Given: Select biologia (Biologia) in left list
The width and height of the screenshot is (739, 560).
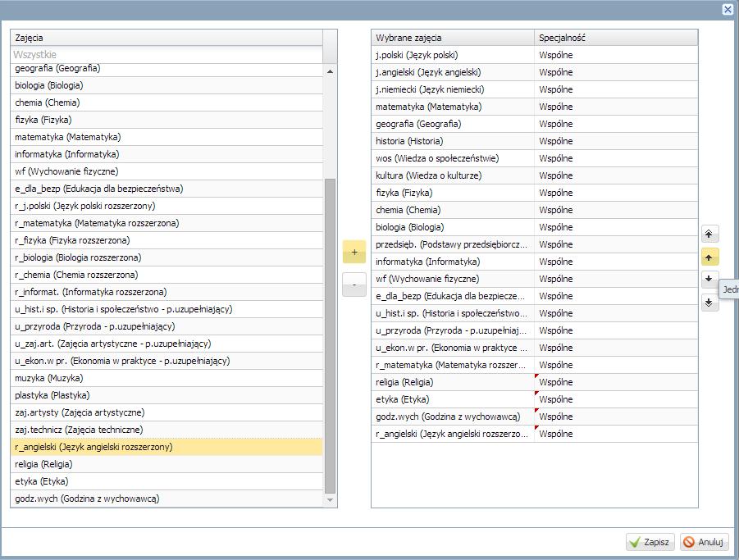Looking at the screenshot, I should click(x=167, y=85).
